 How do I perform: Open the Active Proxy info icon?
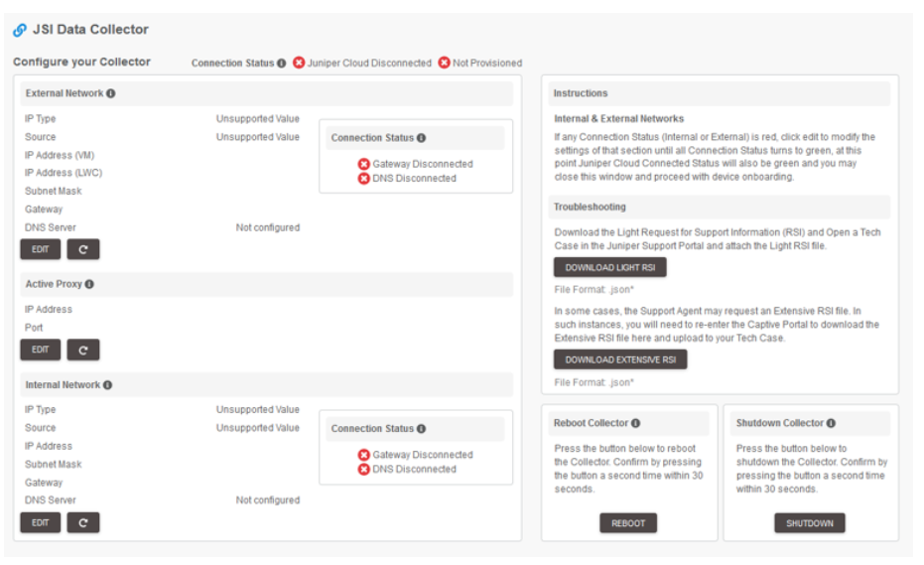tap(89, 284)
